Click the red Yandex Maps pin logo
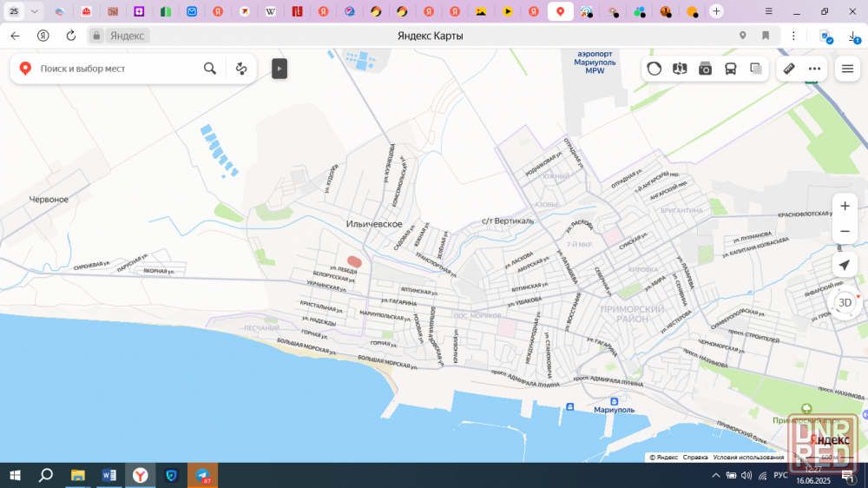Viewport: 868px width, 488px height. [25, 69]
